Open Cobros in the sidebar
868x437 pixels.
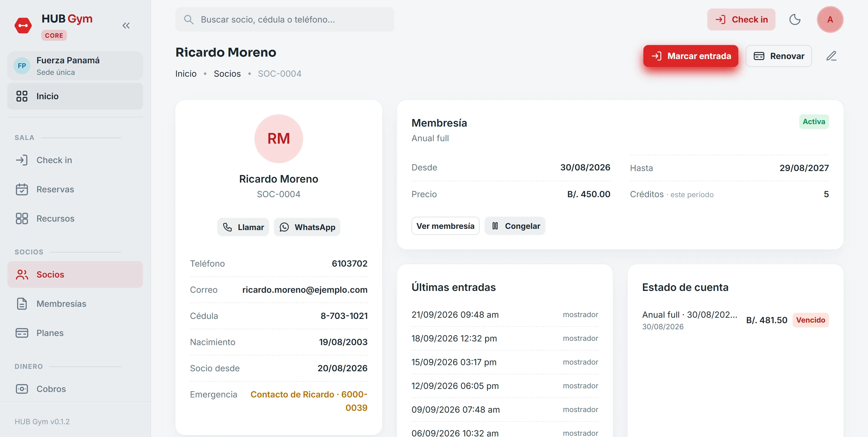click(x=75, y=389)
